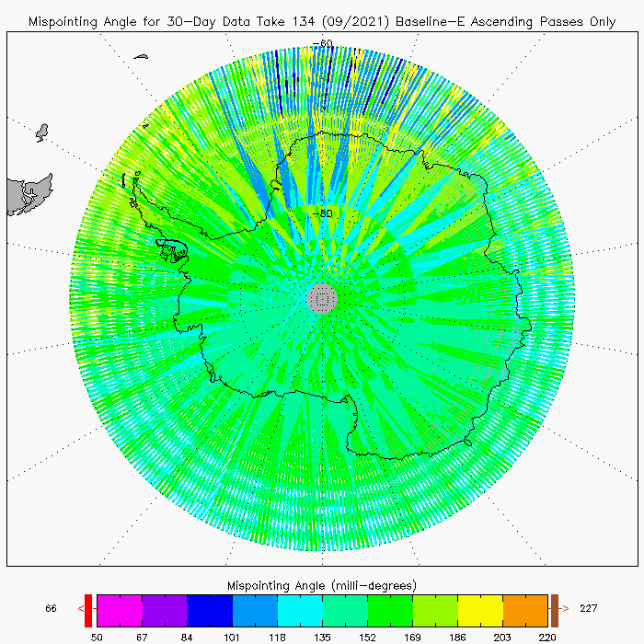Click the maximum value label 227
This screenshot has height=644, width=644.
(589, 608)
